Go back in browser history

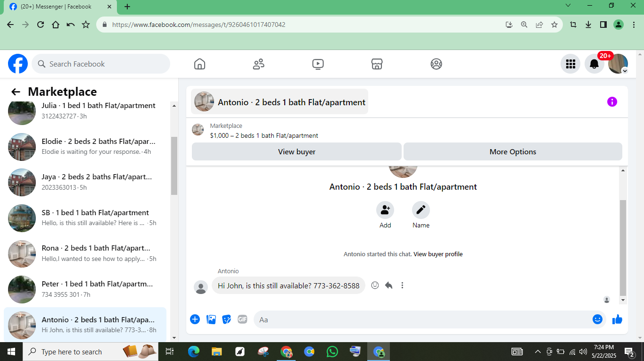tap(10, 25)
